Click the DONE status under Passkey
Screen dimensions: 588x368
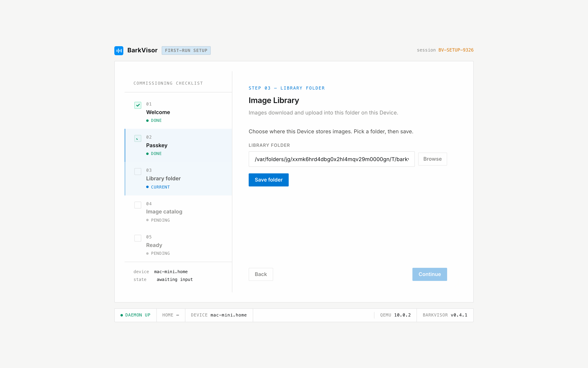click(154, 154)
